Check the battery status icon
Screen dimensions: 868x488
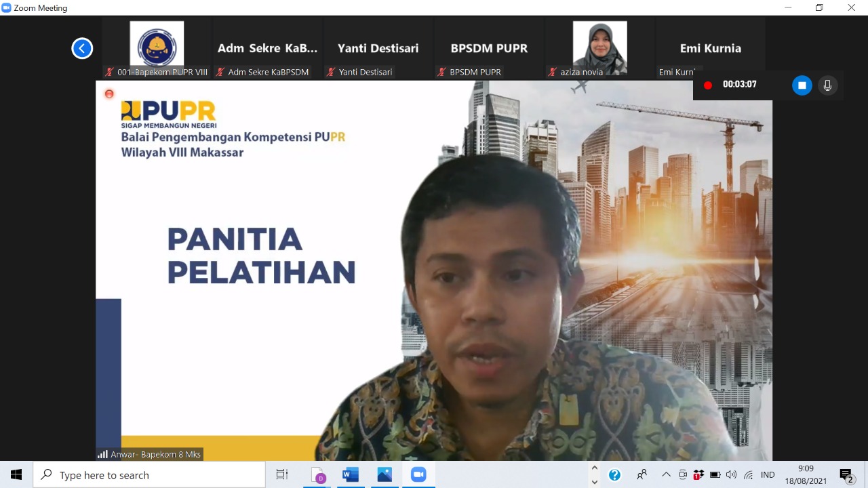pos(715,475)
